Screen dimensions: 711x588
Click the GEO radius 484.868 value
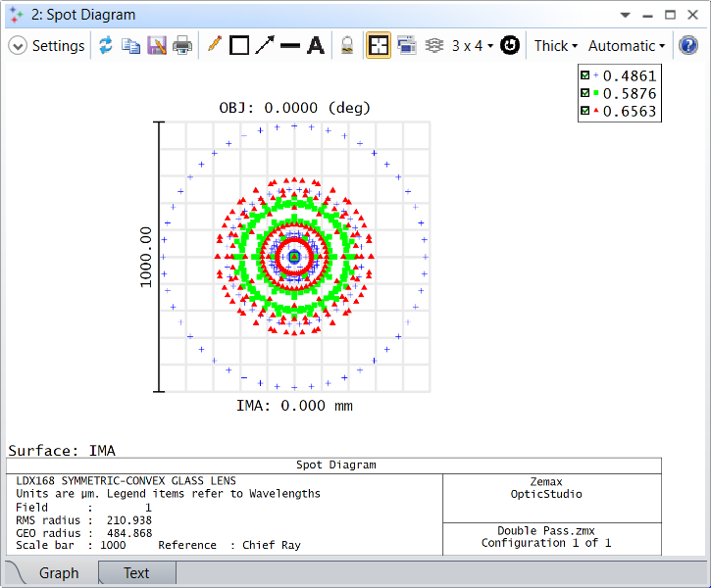pos(129,533)
